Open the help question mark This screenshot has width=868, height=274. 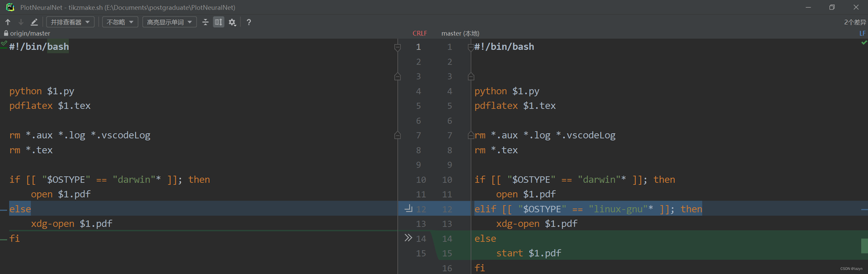click(x=249, y=22)
